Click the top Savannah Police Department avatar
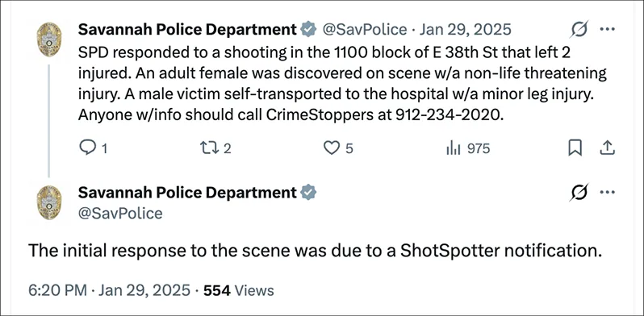 pos(49,39)
